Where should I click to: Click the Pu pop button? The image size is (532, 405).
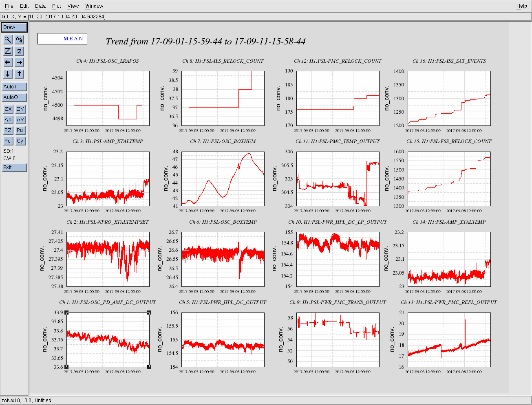(20, 130)
